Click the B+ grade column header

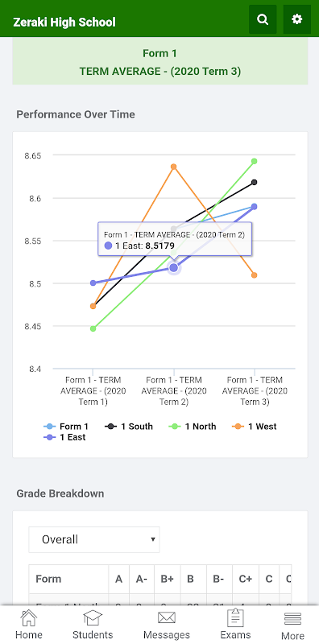[167, 579]
